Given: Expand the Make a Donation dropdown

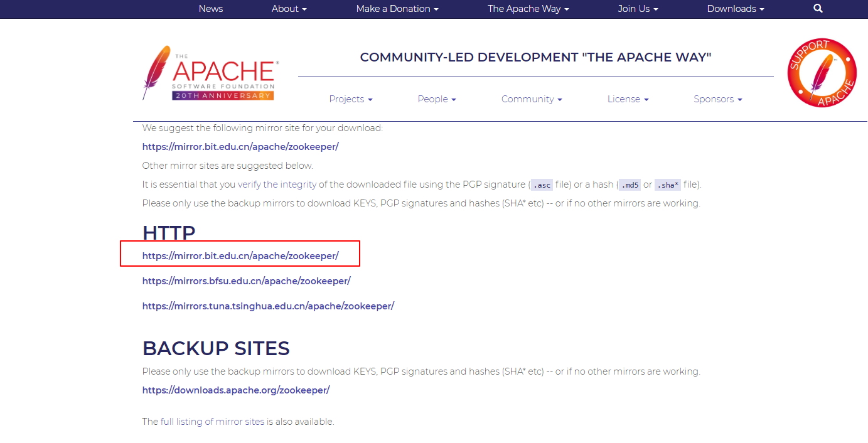Looking at the screenshot, I should 397,9.
